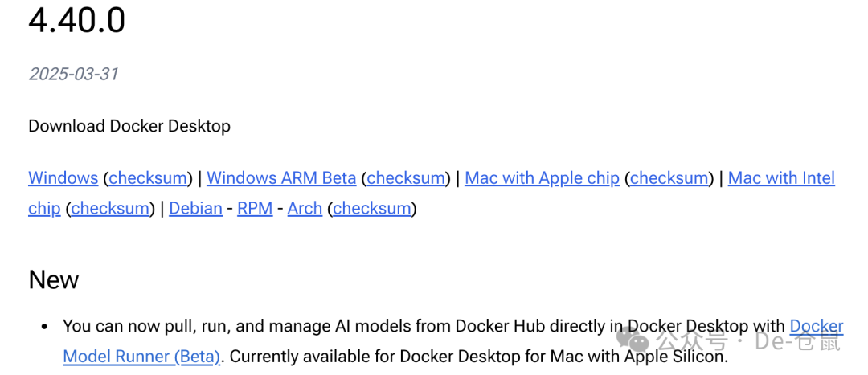868x375 pixels.
Task: Open the Docker Model Runner (Beta) link
Action: (141, 357)
